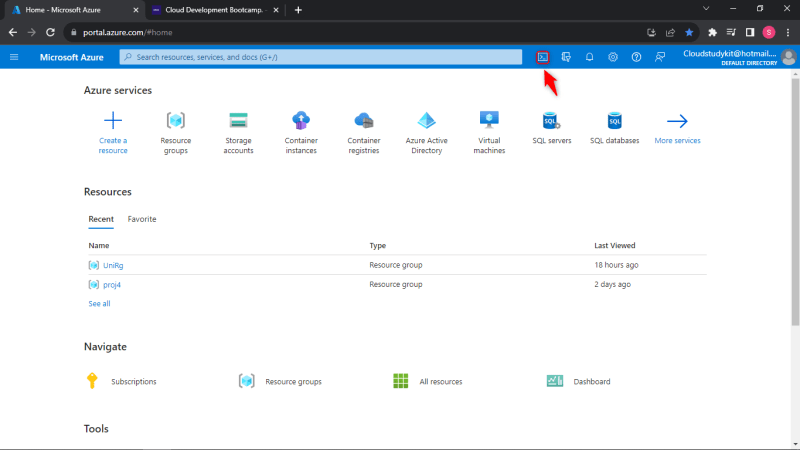Screen dimensions: 800x450
Task: Click Chrome profile avatar S
Action: pyautogui.click(x=769, y=32)
